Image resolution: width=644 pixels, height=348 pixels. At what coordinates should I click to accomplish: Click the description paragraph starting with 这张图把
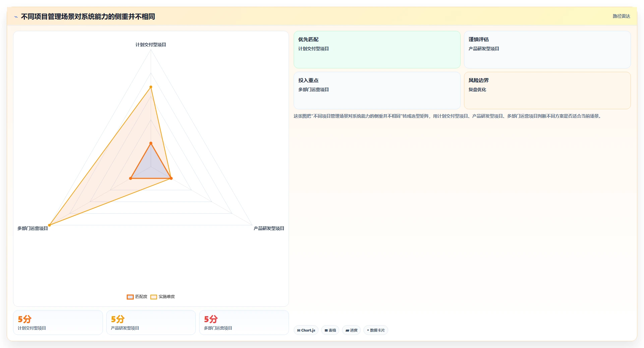pos(448,116)
